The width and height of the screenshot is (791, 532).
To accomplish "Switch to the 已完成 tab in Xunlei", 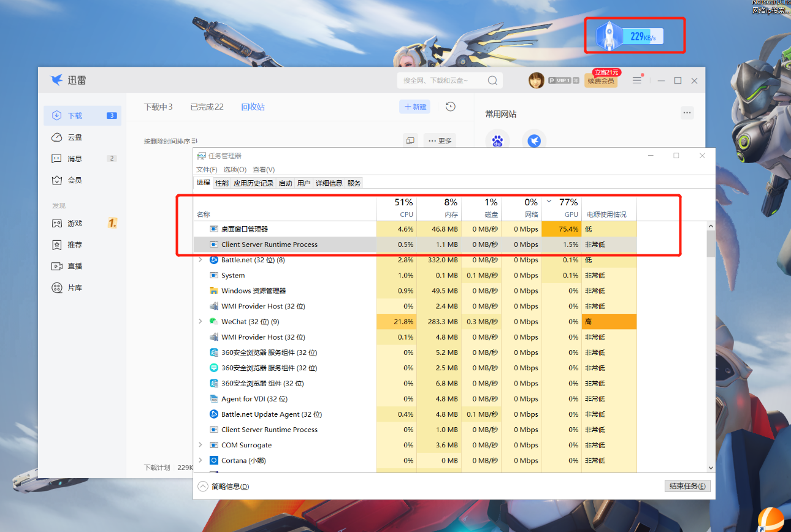I will click(x=207, y=106).
